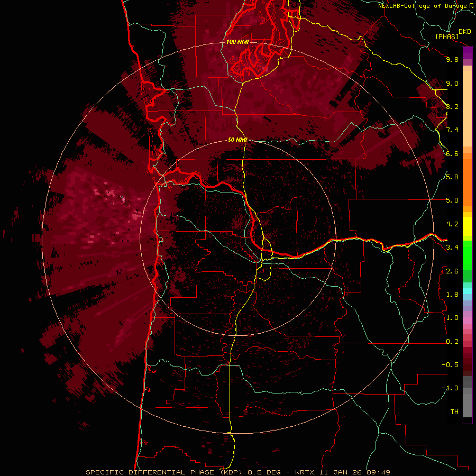
Task: Pick the bright green band of the color bar
Action: click(x=467, y=255)
